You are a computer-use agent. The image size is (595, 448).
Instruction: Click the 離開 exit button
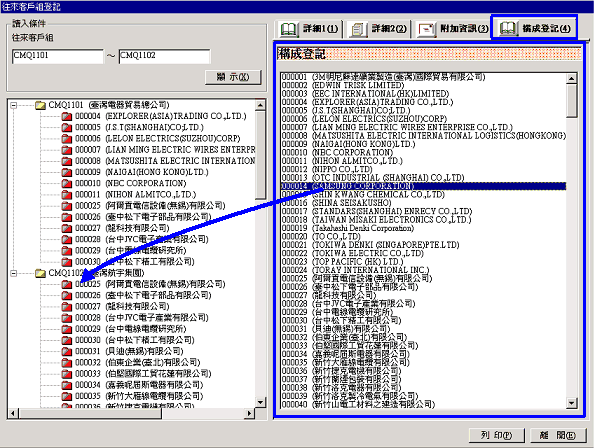pyautogui.click(x=558, y=435)
